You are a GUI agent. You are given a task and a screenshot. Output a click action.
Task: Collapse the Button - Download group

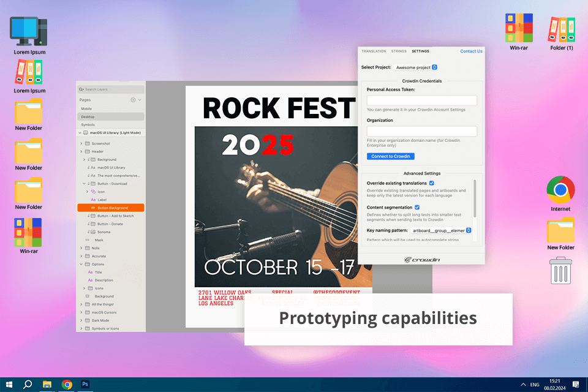click(84, 184)
